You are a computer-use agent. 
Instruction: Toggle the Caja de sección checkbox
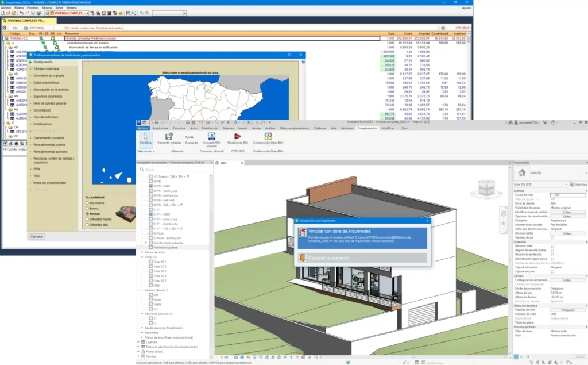(552, 271)
